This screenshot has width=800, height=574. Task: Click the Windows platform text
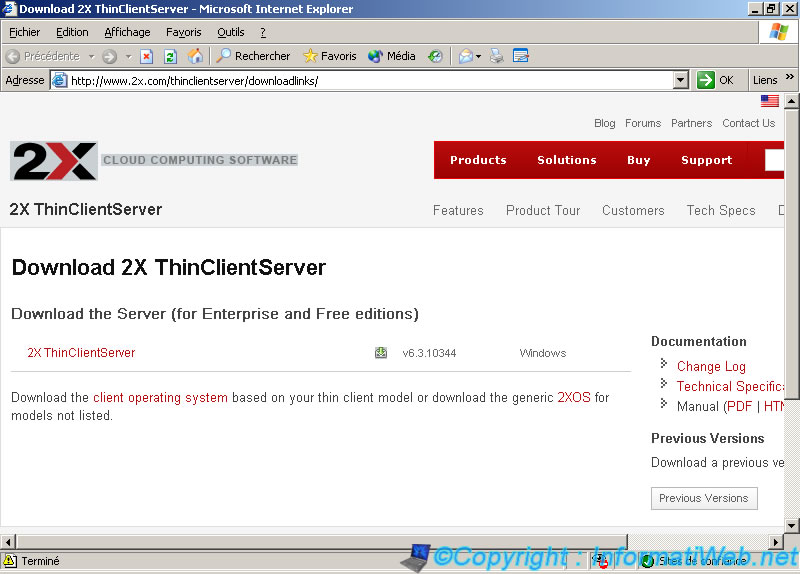tap(543, 353)
